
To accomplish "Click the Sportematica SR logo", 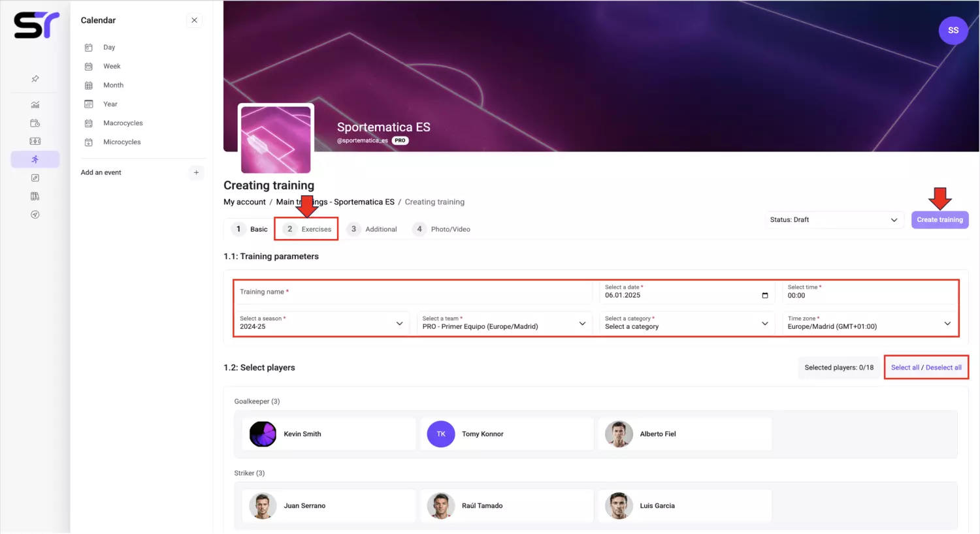I will click(37, 25).
